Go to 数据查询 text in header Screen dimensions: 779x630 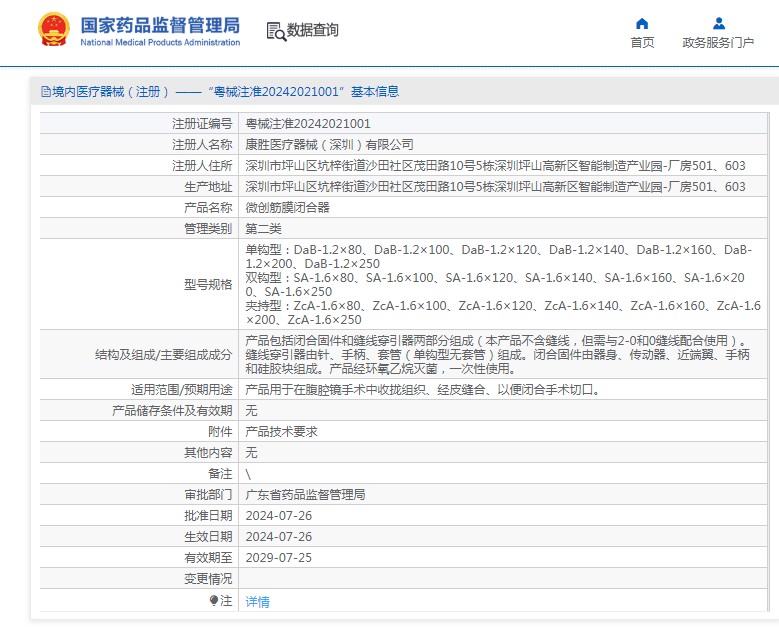pos(313,31)
